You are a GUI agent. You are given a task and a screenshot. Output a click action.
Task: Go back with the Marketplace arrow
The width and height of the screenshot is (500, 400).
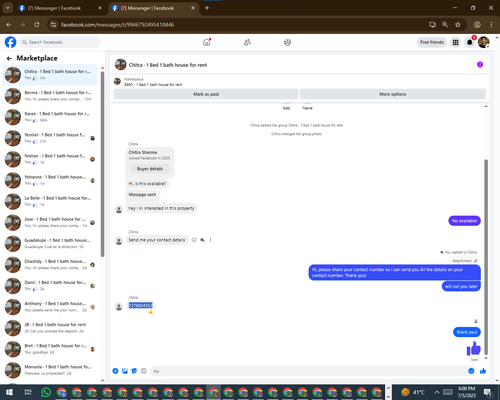tap(9, 58)
